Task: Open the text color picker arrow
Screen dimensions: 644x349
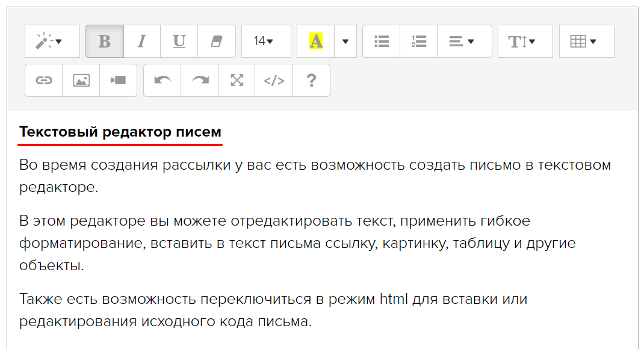Action: click(x=345, y=41)
